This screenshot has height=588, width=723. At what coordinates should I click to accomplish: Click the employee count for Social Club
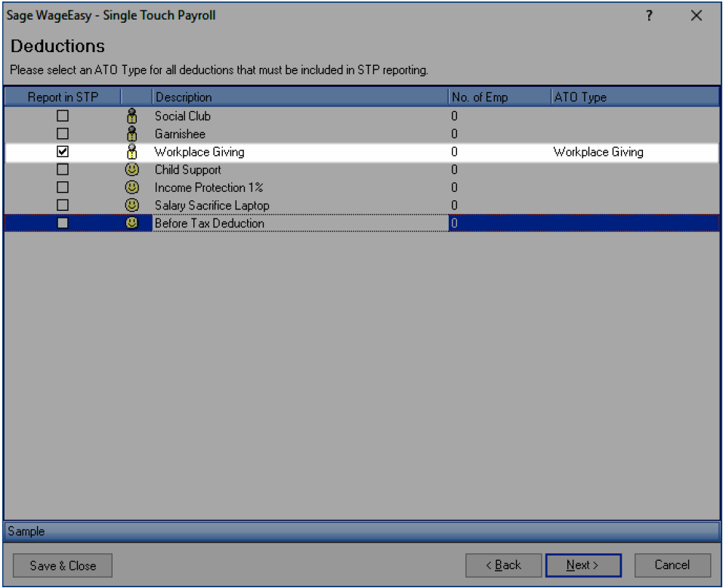(x=454, y=116)
